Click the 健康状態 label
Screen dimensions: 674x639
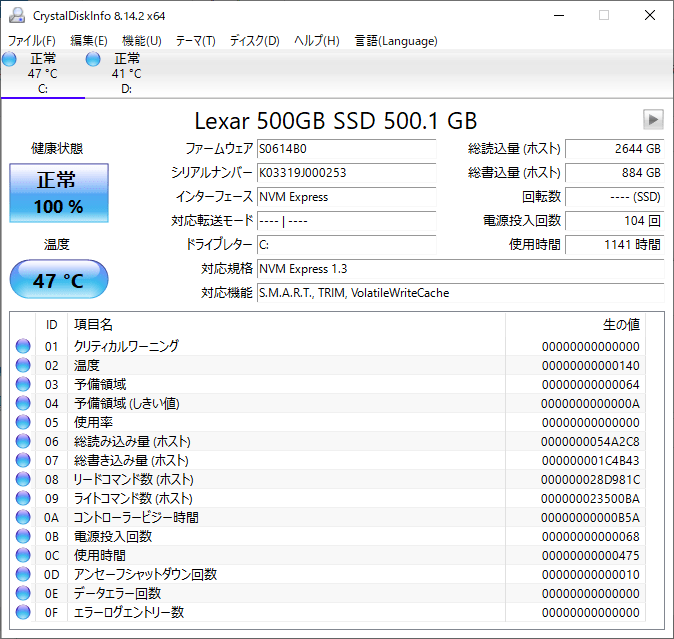57,149
